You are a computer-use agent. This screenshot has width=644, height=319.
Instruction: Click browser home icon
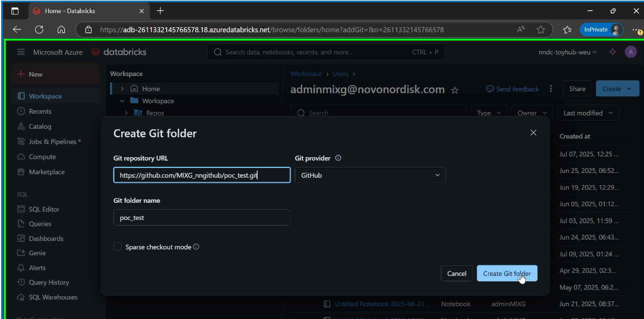61,30
